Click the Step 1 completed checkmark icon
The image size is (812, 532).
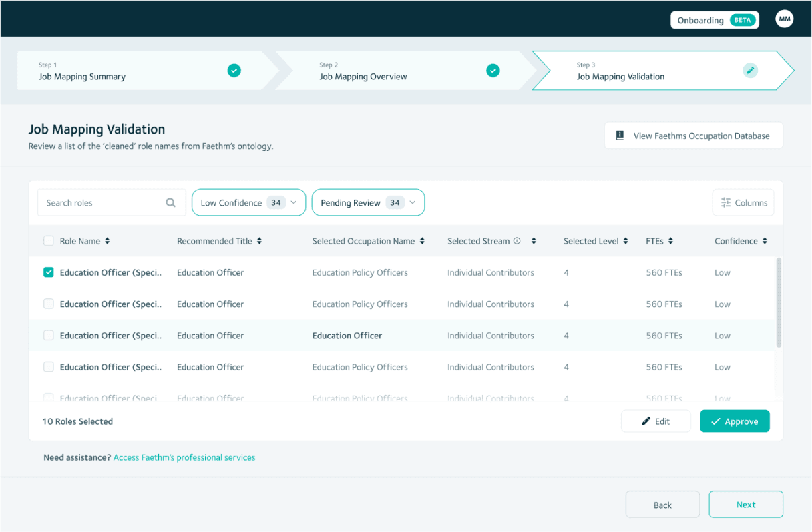(x=234, y=70)
